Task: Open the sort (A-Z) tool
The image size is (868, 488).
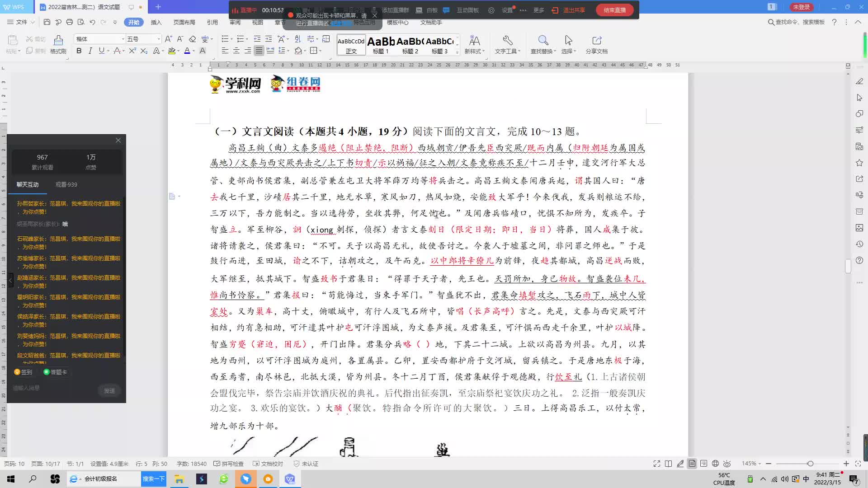Action: click(x=297, y=39)
